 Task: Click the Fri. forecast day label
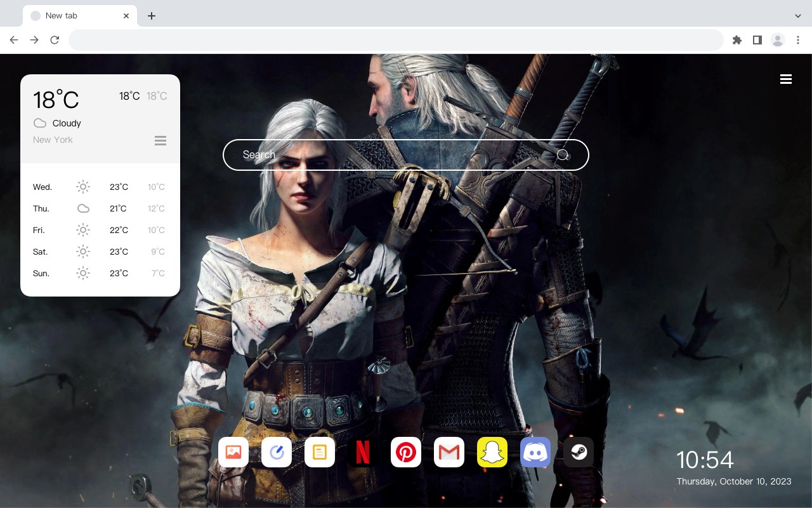coord(39,230)
